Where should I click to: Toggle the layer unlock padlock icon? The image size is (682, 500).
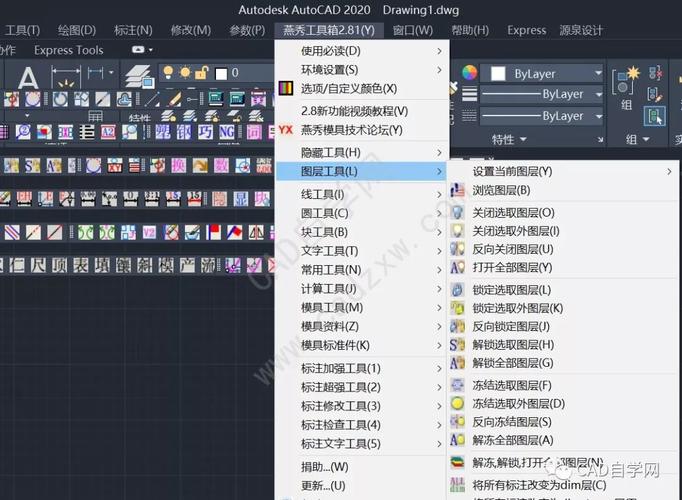(x=202, y=72)
